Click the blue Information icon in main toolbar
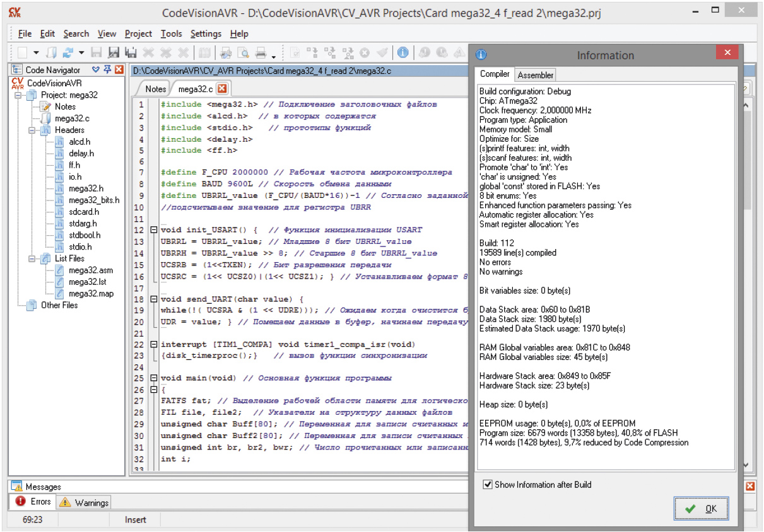The height and width of the screenshot is (532, 764). click(403, 53)
